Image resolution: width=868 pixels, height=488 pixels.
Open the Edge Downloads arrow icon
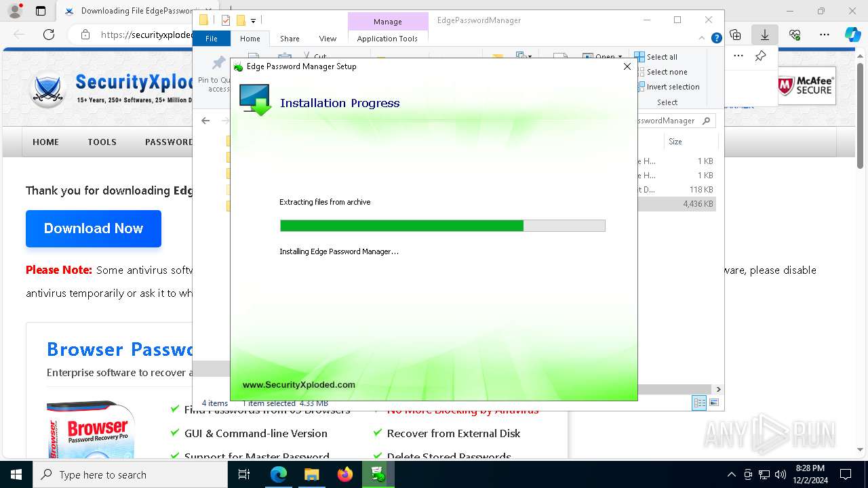765,35
